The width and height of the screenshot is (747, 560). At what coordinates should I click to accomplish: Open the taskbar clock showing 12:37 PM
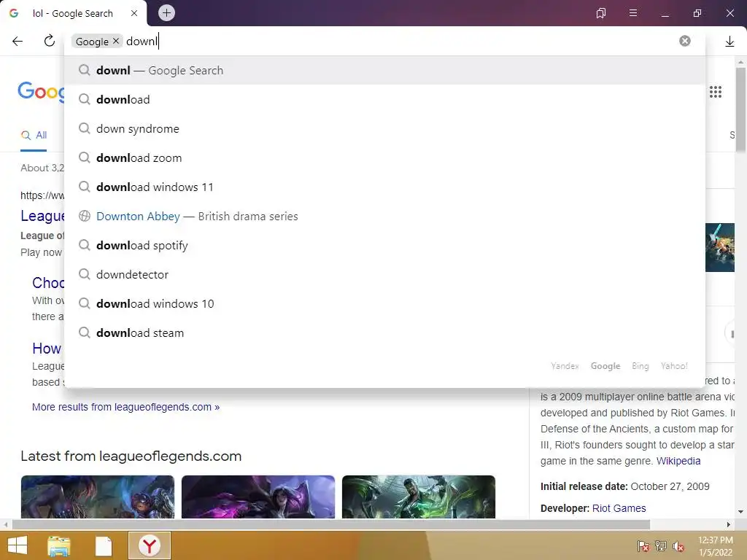pos(715,546)
